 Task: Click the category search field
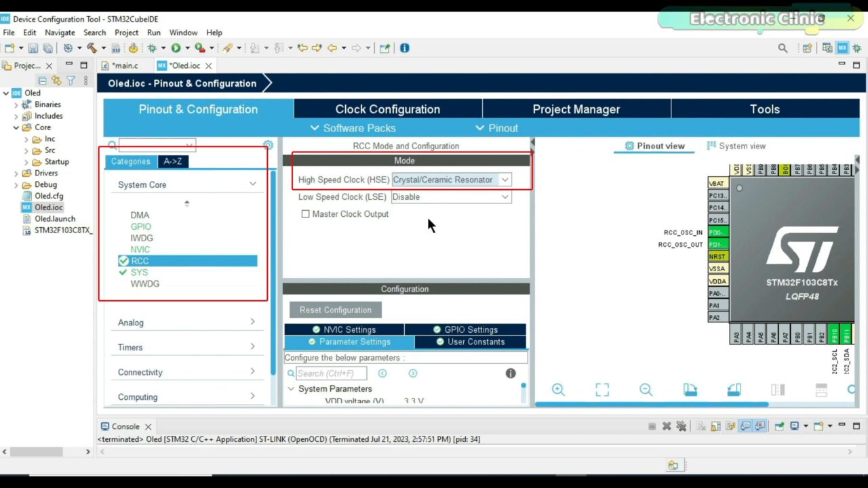157,145
